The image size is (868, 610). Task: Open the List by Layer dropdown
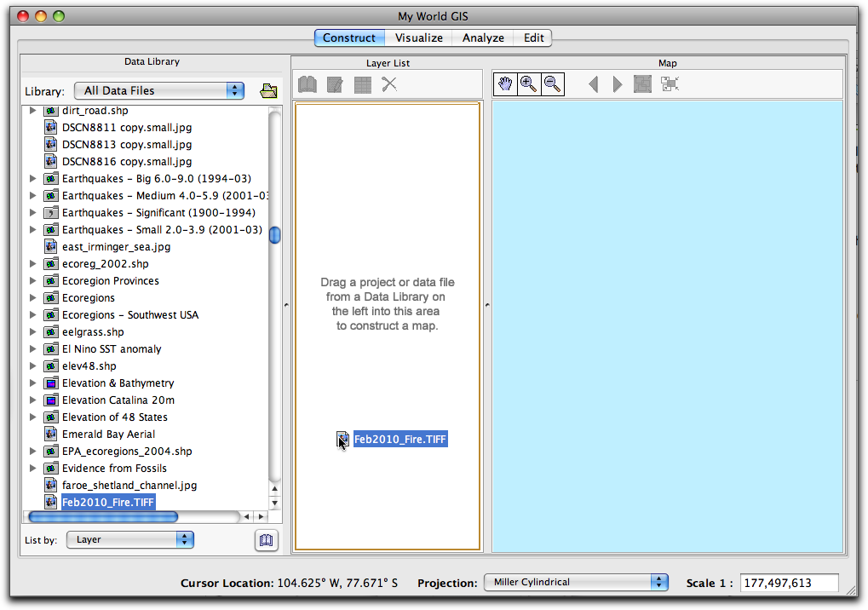point(130,539)
